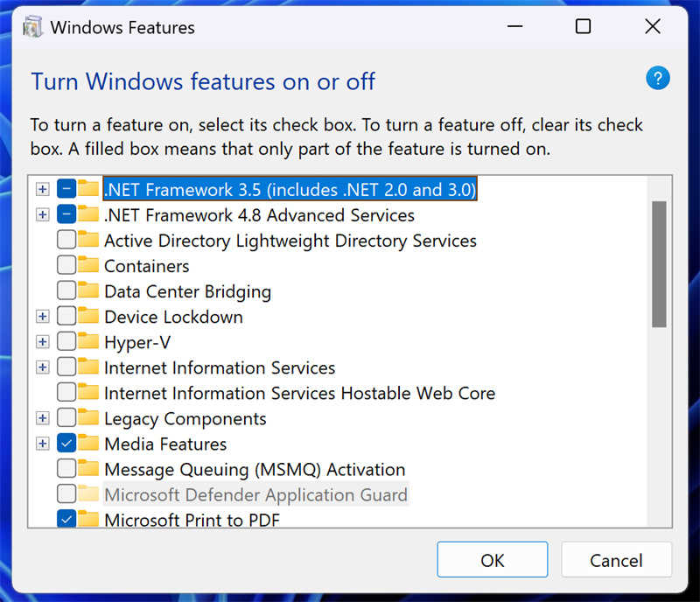Screen dimensions: 700x602
Task: Click folder icon next to Media Features
Action: pos(88,443)
